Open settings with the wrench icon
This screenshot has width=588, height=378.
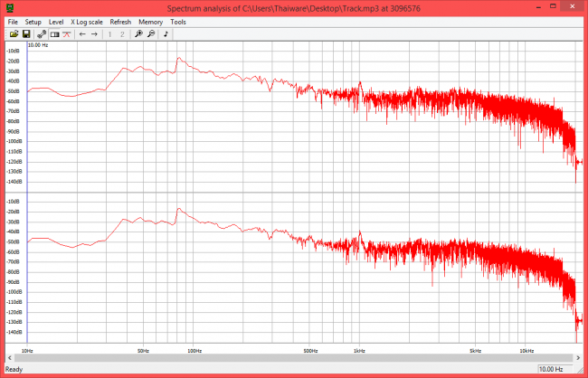[x=42, y=34]
